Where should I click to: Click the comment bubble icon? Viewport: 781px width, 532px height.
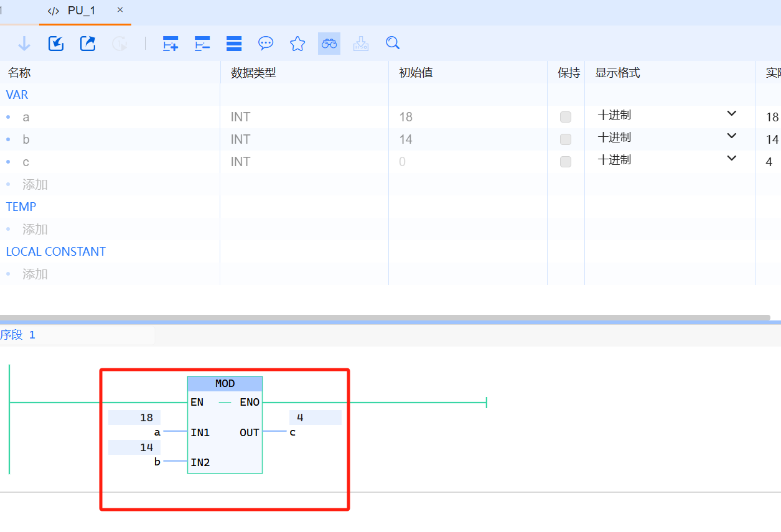[266, 44]
